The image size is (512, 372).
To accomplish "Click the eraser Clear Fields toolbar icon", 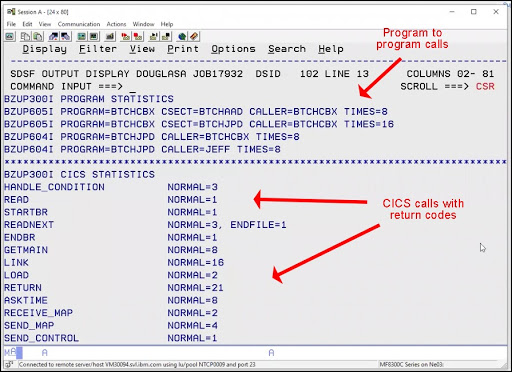I will 194,36.
